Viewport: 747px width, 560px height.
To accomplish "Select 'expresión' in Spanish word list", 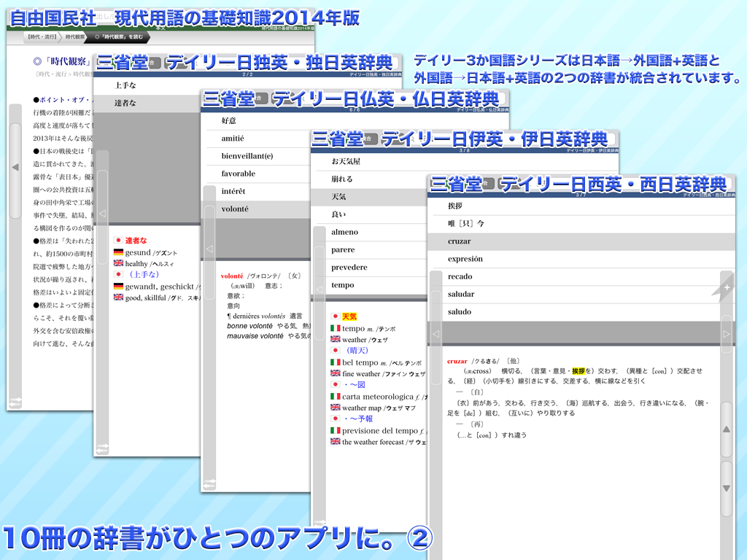I will 581,259.
